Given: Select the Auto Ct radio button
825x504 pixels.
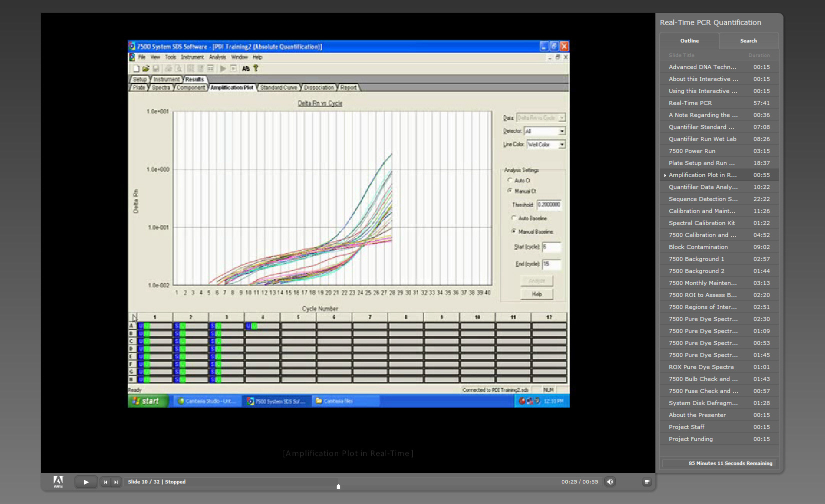Looking at the screenshot, I should [510, 180].
